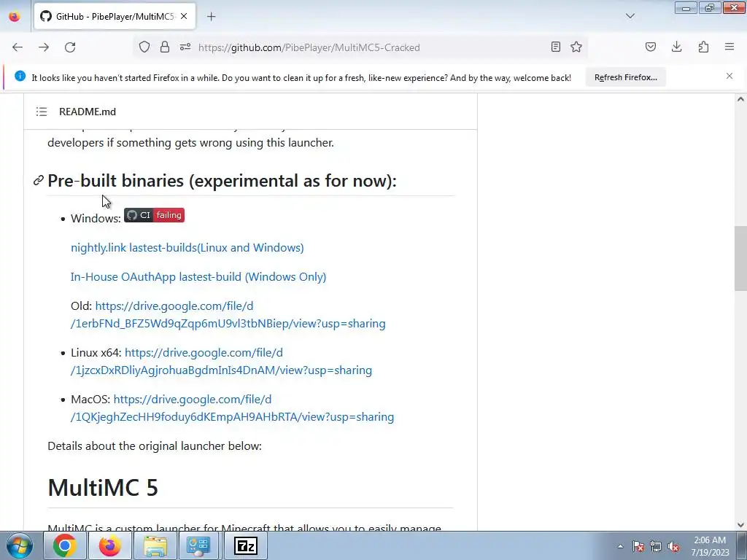Screen dimensions: 747x560
Task: Open the clock showing 2:06 AM
Action: point(710,546)
